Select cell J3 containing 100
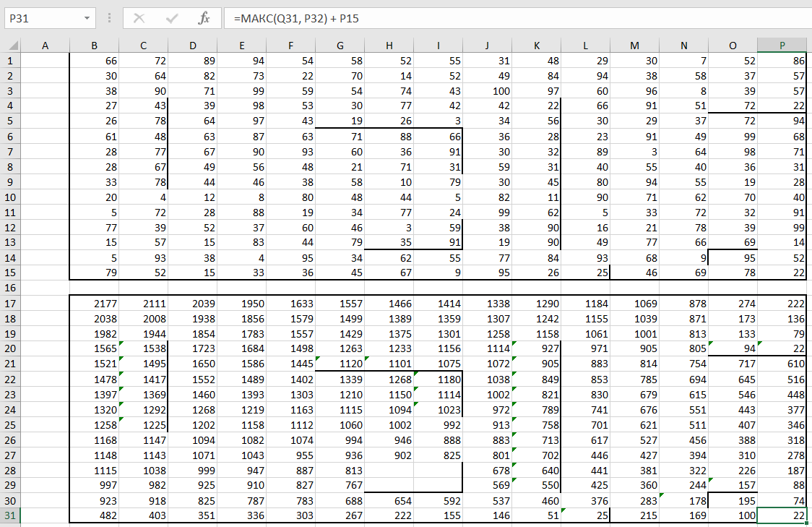This screenshot has height=527, width=812. [487, 91]
